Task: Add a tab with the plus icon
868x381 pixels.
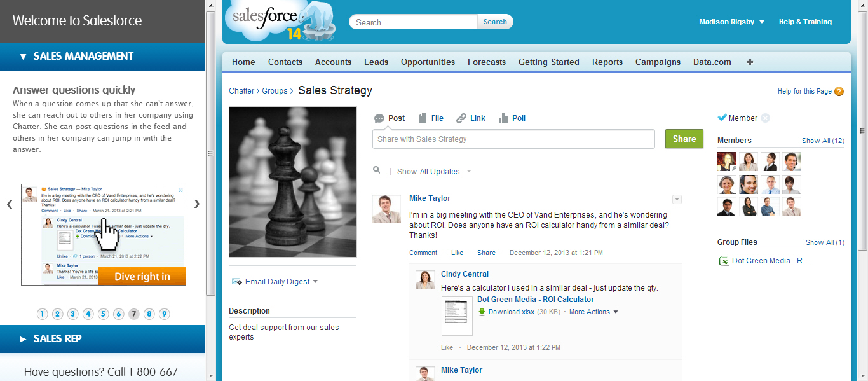Action: [x=750, y=62]
